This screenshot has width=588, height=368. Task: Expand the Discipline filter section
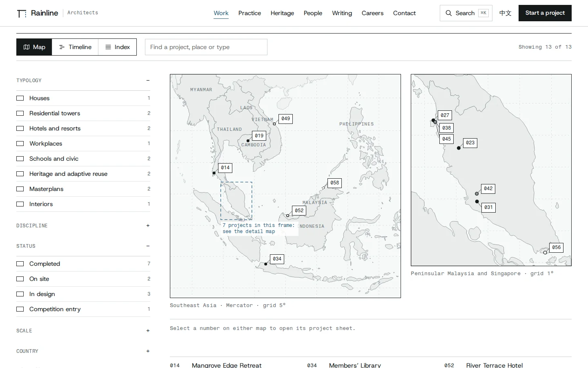click(83, 226)
